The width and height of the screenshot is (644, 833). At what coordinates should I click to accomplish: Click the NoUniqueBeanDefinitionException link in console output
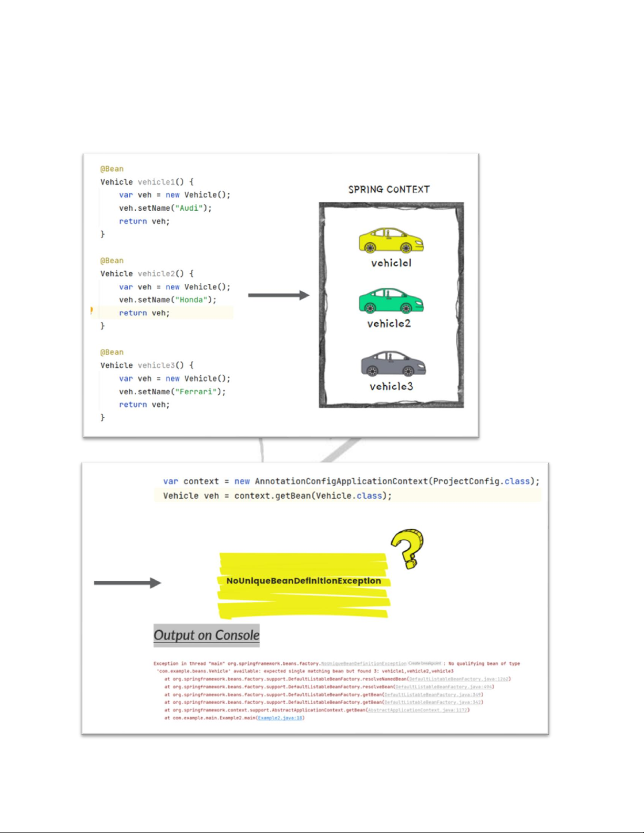tap(363, 664)
